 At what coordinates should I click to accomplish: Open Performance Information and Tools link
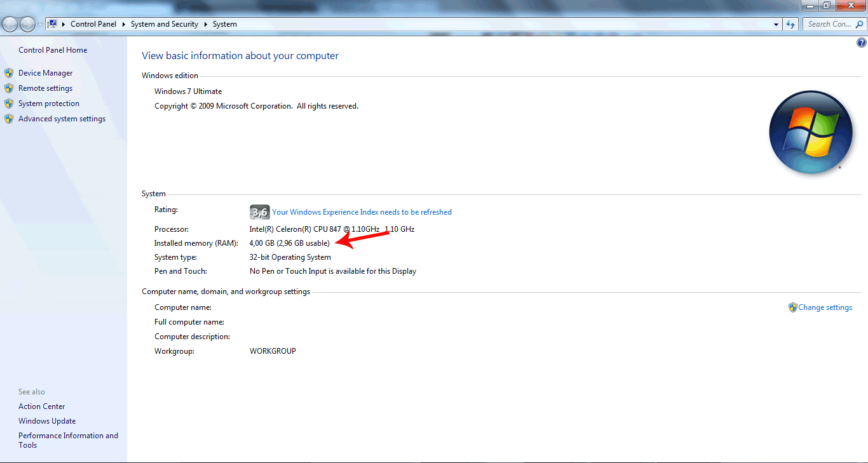tap(68, 440)
